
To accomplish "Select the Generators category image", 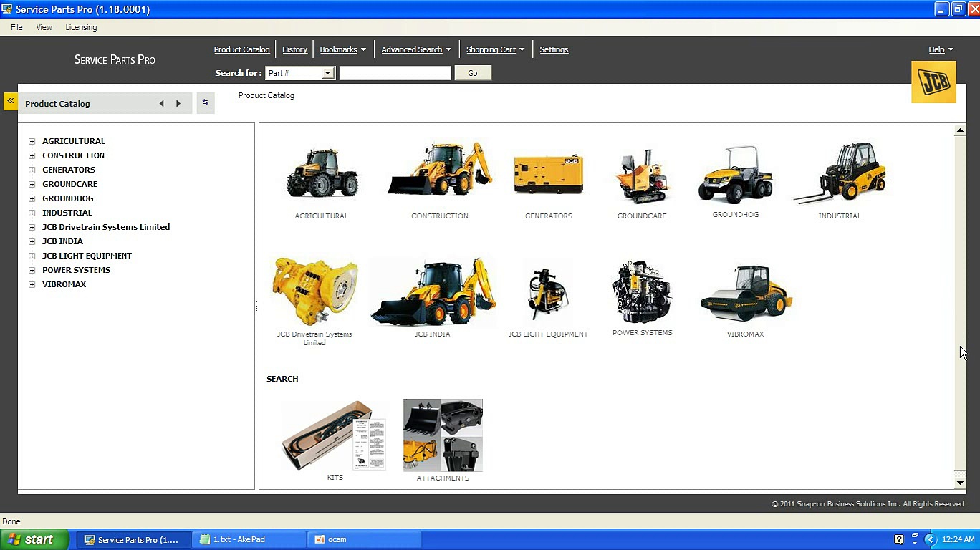I will tap(549, 175).
